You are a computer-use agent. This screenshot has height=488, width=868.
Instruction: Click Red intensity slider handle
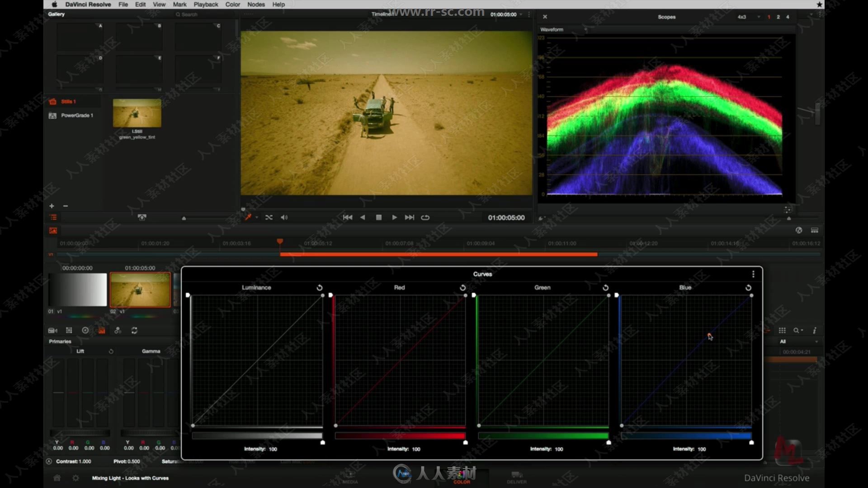pos(466,442)
